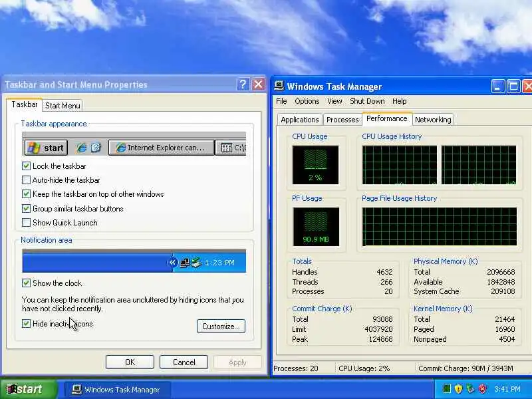The height and width of the screenshot is (399, 532).
Task: Click the Handles value 4632
Action: click(x=384, y=272)
